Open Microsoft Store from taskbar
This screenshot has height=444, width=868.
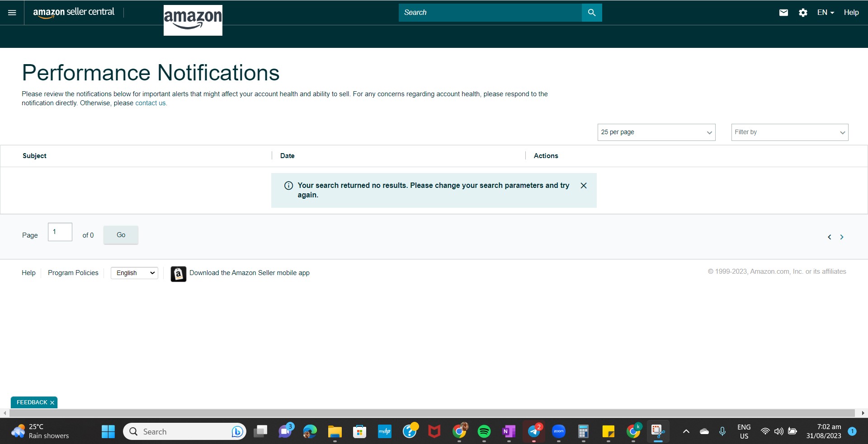(360, 432)
